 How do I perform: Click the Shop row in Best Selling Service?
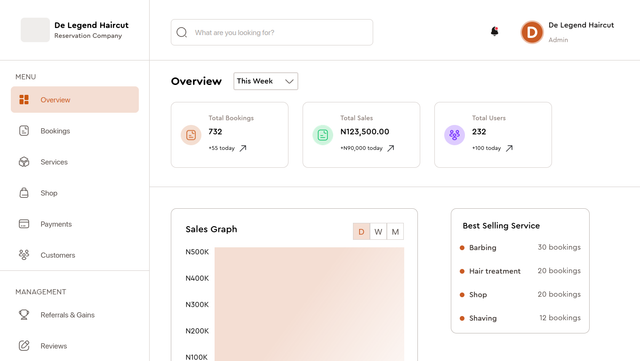pyautogui.click(x=520, y=294)
